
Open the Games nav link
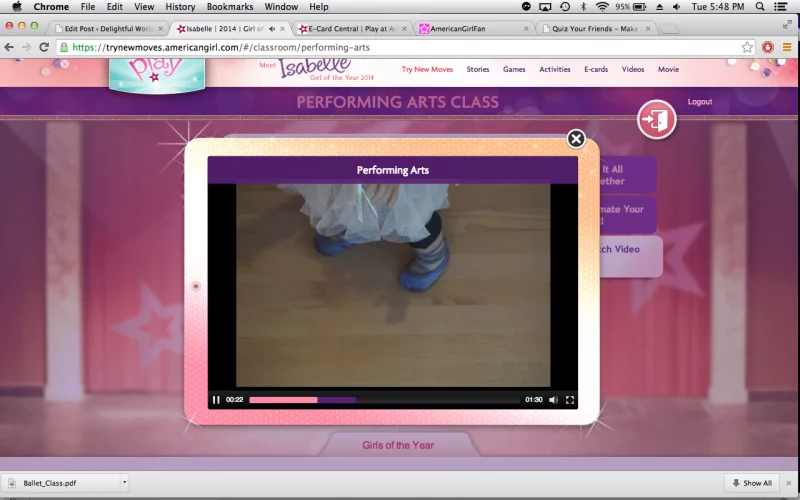click(514, 69)
